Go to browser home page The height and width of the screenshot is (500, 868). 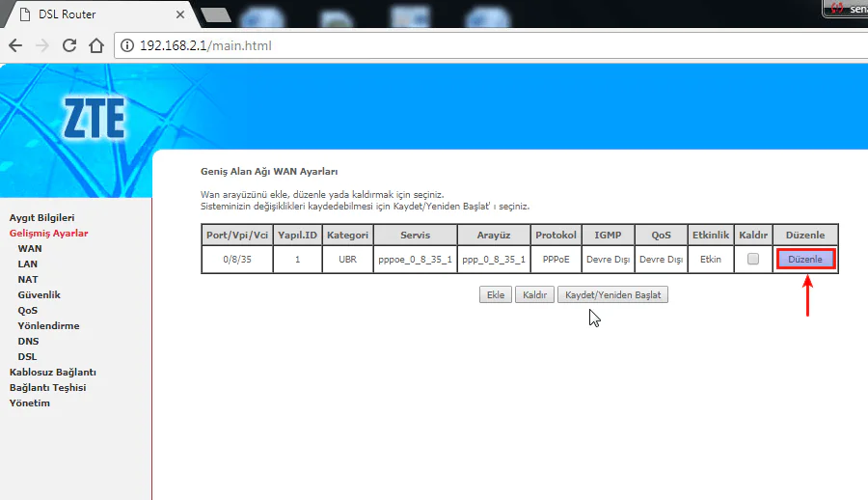click(96, 45)
